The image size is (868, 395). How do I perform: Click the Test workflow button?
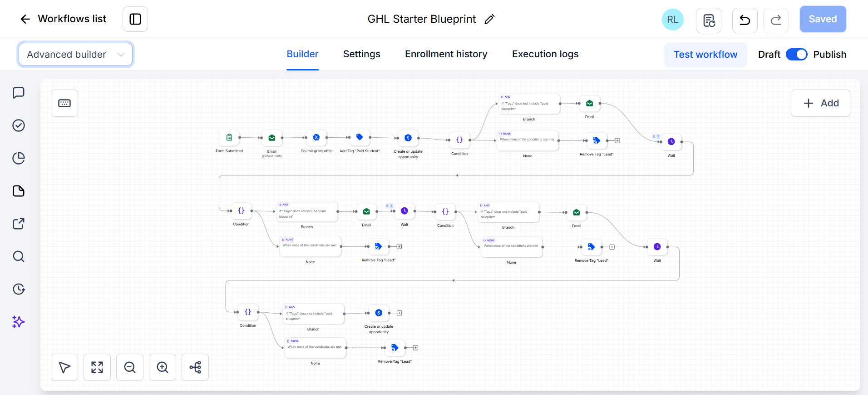click(705, 55)
